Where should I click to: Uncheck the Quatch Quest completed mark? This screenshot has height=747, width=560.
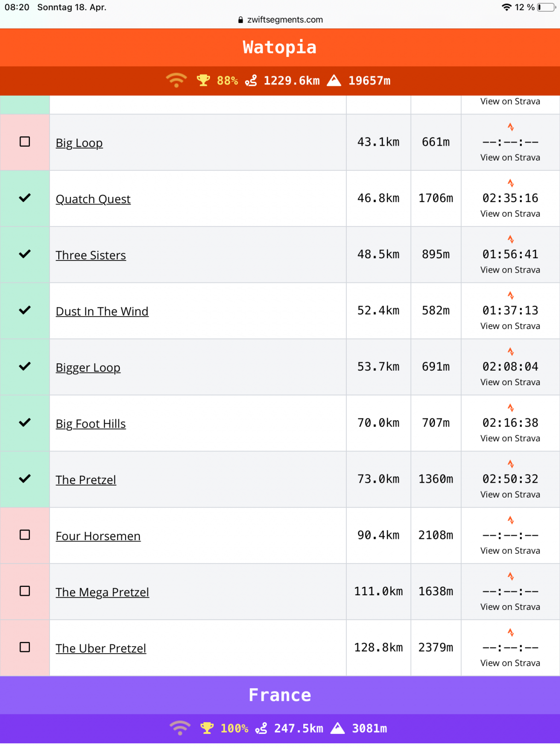25,198
